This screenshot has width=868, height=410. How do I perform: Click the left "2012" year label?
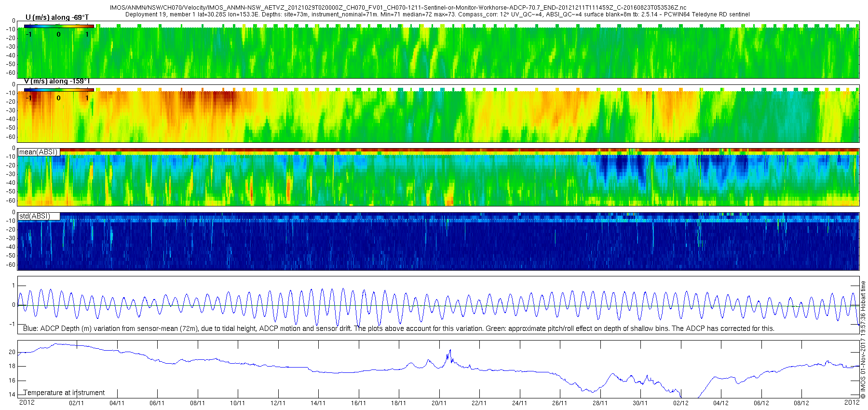(27, 402)
